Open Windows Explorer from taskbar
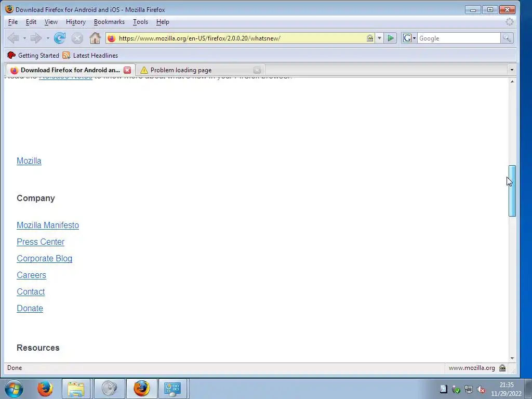This screenshot has height=399, width=532. (x=76, y=389)
